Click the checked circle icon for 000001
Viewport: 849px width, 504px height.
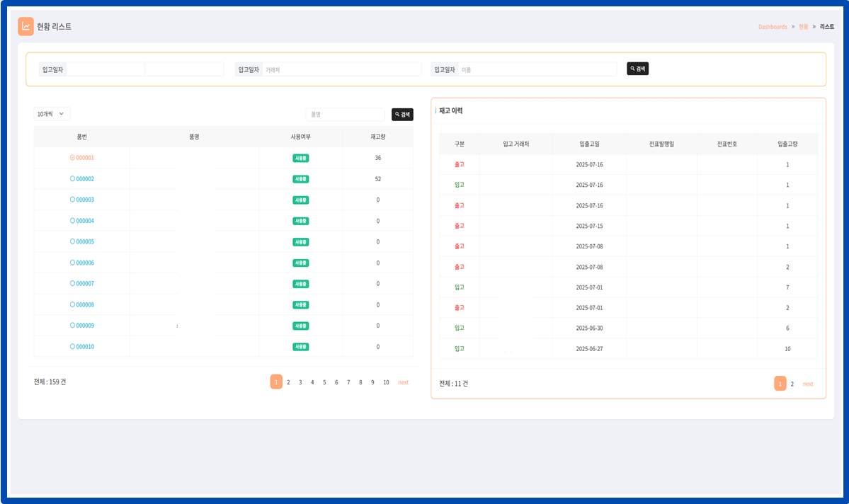[72, 158]
